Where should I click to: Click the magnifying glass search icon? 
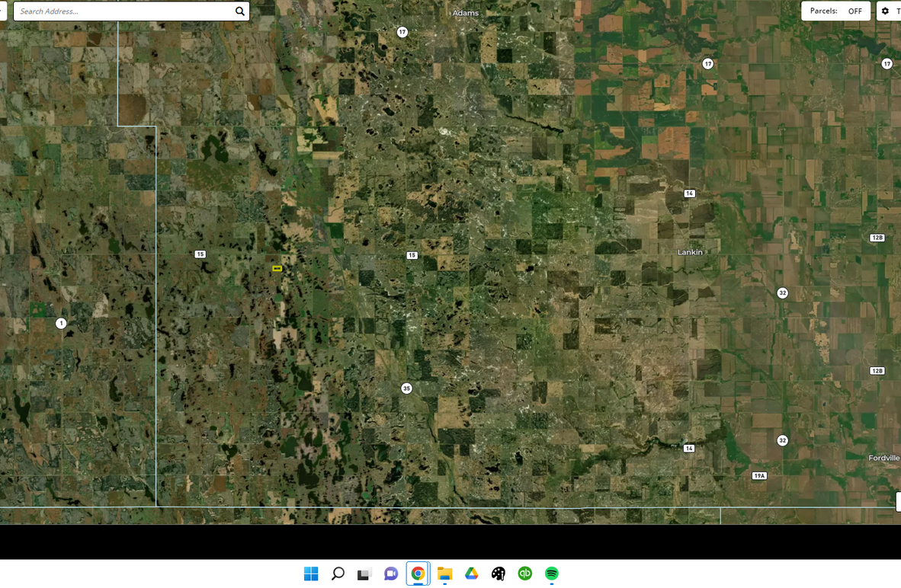tap(240, 11)
